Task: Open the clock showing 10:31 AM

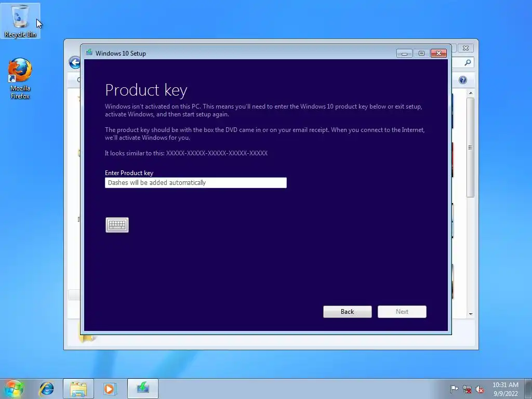Action: [x=505, y=389]
